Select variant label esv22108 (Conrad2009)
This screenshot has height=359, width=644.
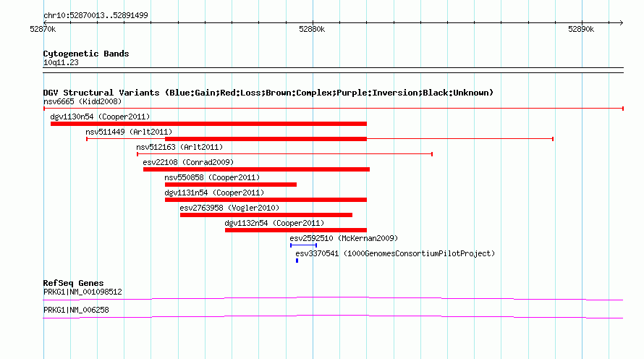[188, 162]
